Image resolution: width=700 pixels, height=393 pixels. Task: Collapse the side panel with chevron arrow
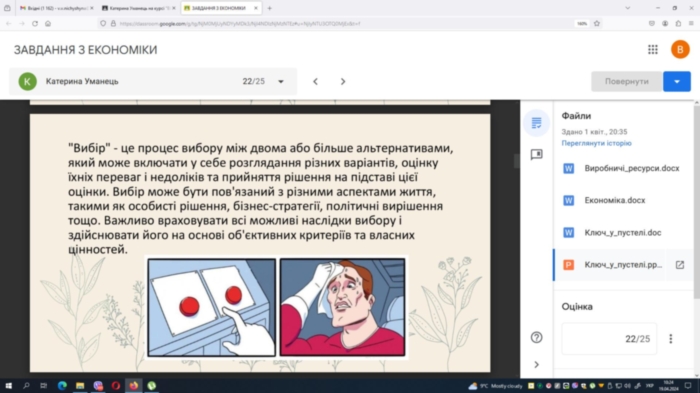pos(536,364)
